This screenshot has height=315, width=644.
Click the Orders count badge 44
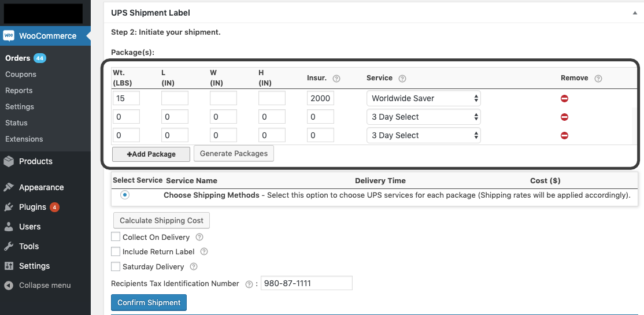coord(39,58)
